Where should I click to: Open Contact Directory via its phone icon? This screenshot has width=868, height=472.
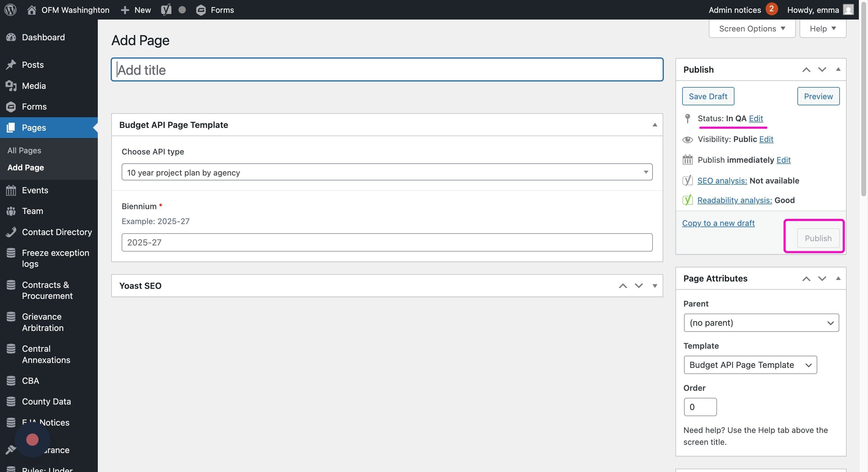[x=11, y=232]
